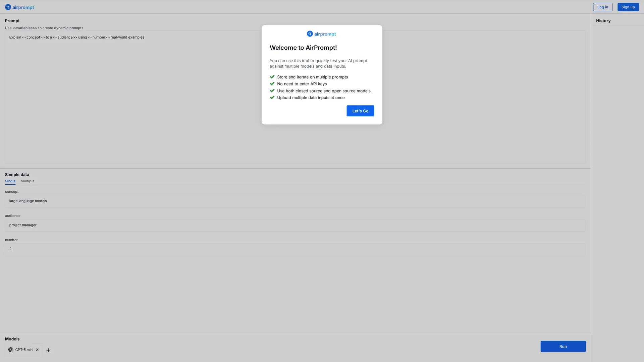This screenshot has width=644, height=362.
Task: Click the 'Sample data' section label
Action: coord(17,175)
